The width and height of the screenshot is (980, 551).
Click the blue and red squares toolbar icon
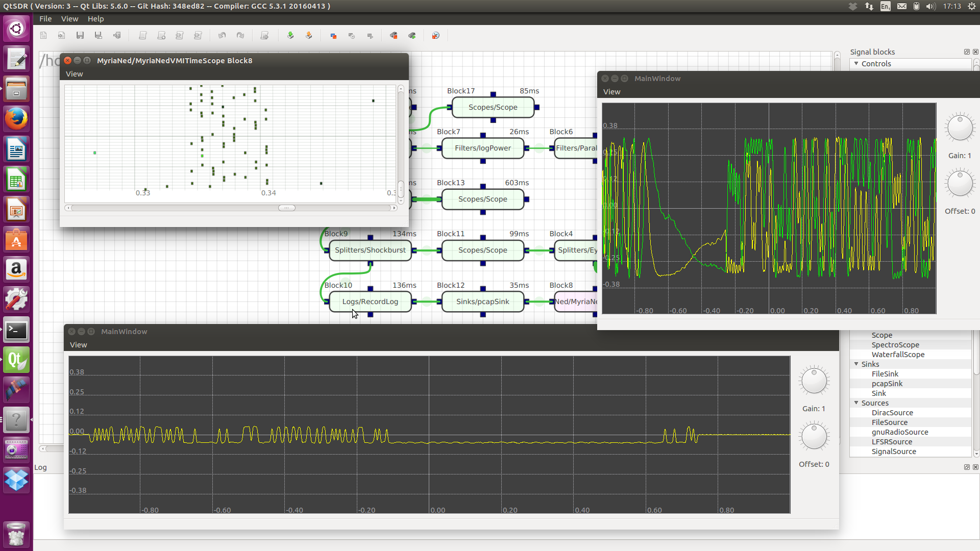point(333,36)
